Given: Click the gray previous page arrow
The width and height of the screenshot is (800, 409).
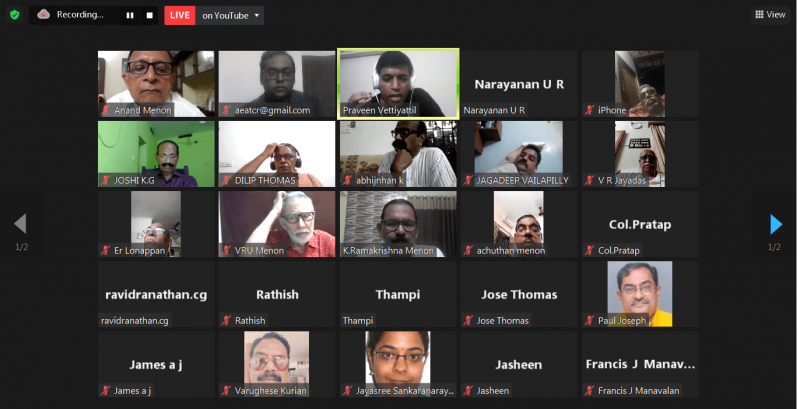Looking at the screenshot, I should click(x=20, y=223).
